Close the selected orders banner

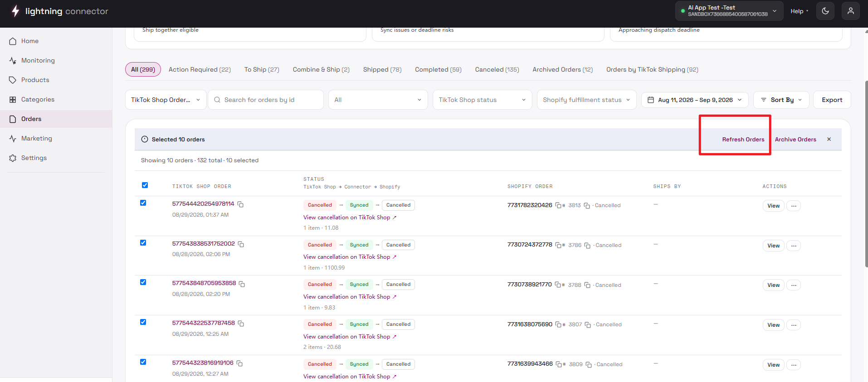829,139
